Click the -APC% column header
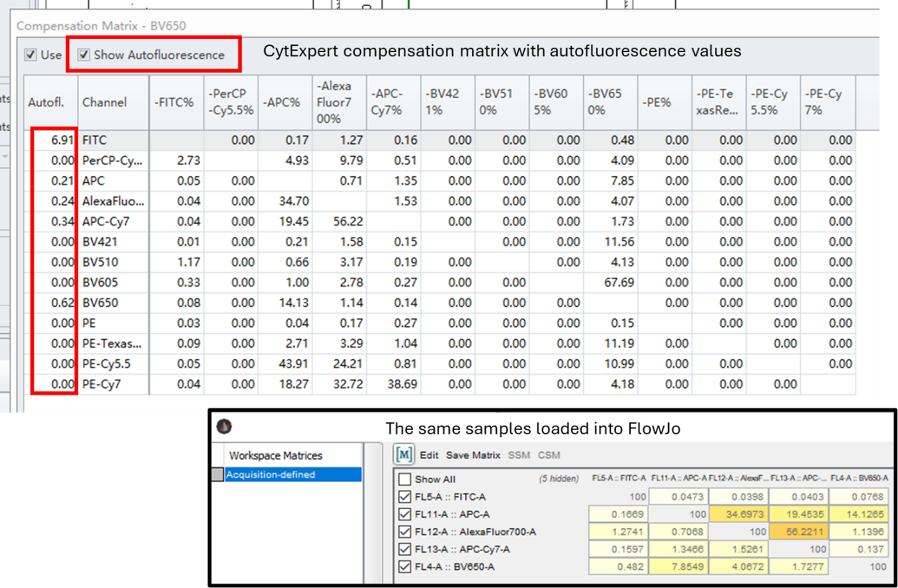This screenshot has width=898, height=588. coord(285,102)
